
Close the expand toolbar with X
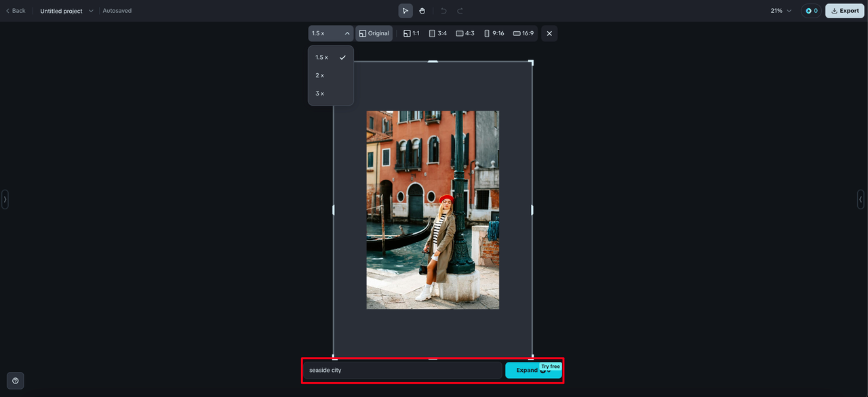[549, 33]
